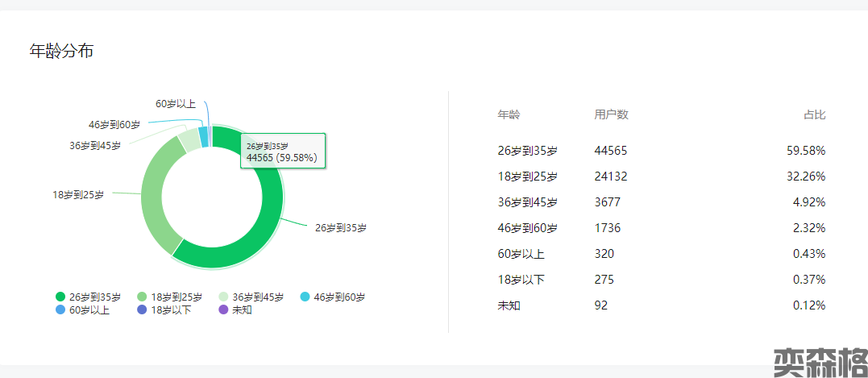Click the 年龄分布 section title
This screenshot has width=868, height=378.
click(x=61, y=52)
